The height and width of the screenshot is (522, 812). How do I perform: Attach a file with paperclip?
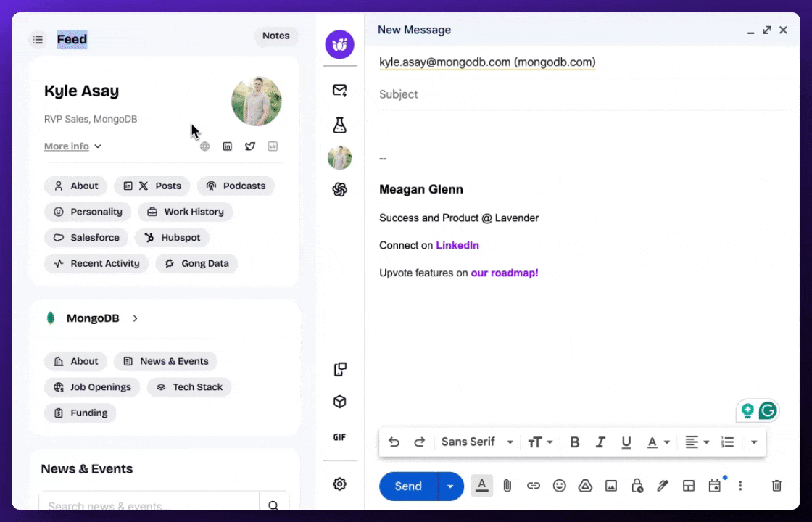coord(507,486)
